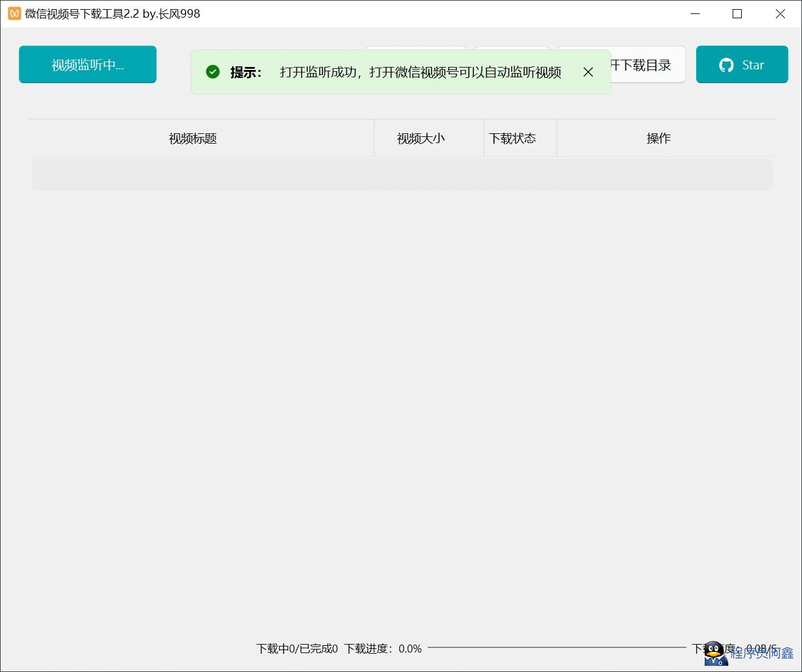802x672 pixels.
Task: Open the GitHub Star button
Action: [742, 65]
